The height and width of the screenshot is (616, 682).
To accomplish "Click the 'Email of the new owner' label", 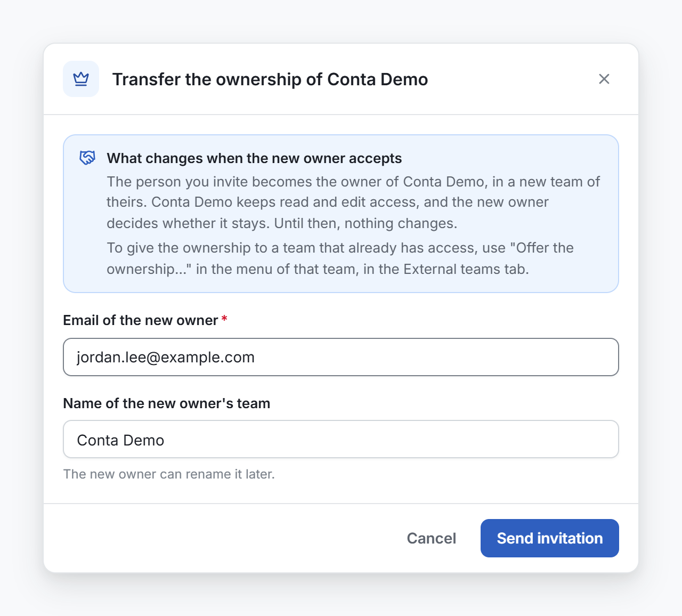I will click(141, 320).
